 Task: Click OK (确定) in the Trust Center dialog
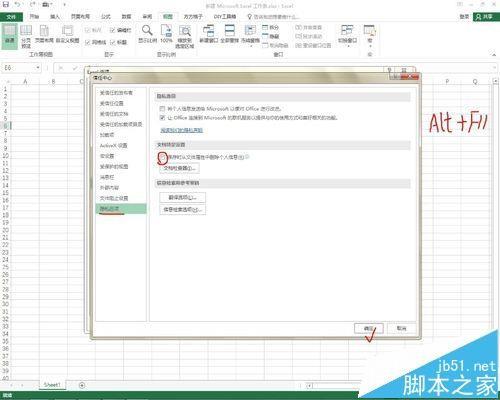pos(369,328)
